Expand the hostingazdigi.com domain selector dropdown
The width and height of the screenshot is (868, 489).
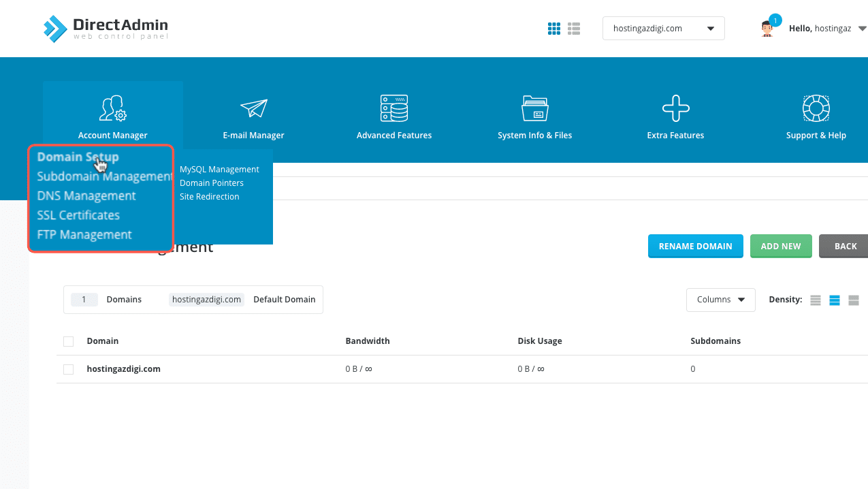[x=663, y=29]
